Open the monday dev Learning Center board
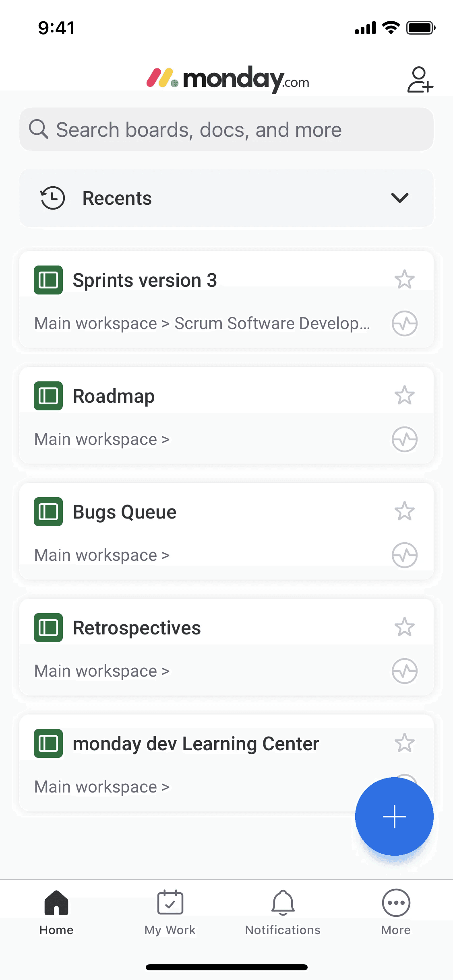Image resolution: width=453 pixels, height=980 pixels. point(226,763)
